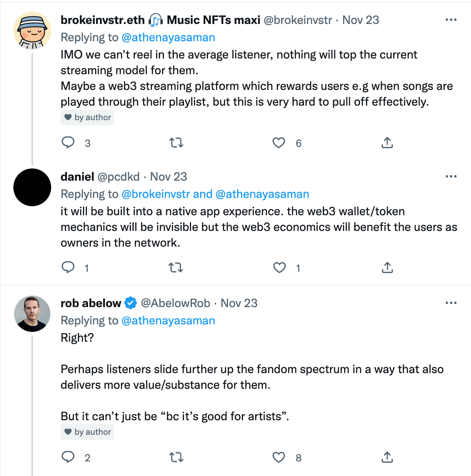Open rob abelow's profile picture
471x476 pixels.
(32, 314)
